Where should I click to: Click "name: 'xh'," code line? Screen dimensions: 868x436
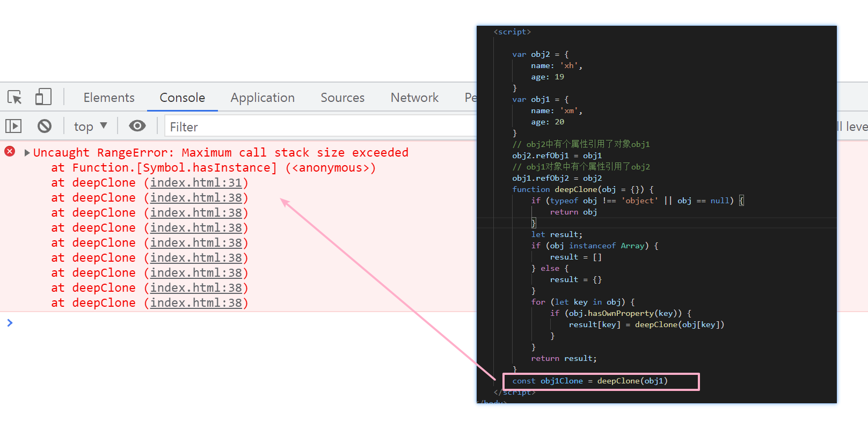click(x=557, y=65)
